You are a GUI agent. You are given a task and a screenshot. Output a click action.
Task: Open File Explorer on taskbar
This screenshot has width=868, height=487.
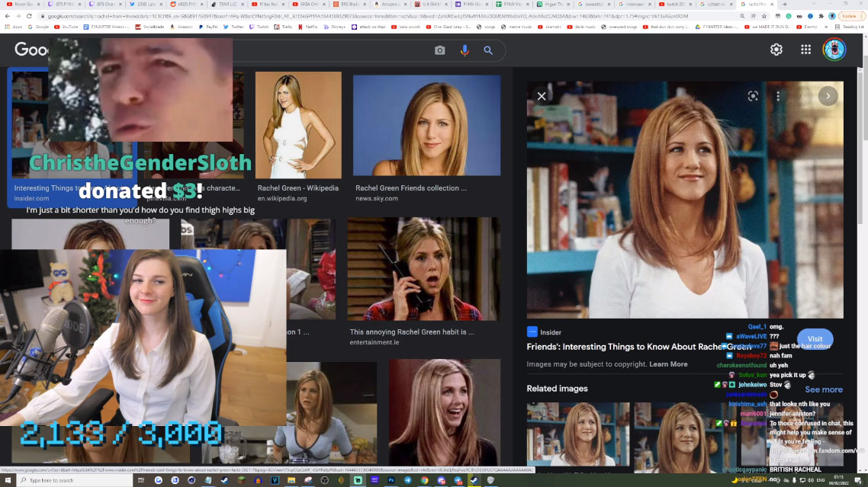click(x=291, y=480)
